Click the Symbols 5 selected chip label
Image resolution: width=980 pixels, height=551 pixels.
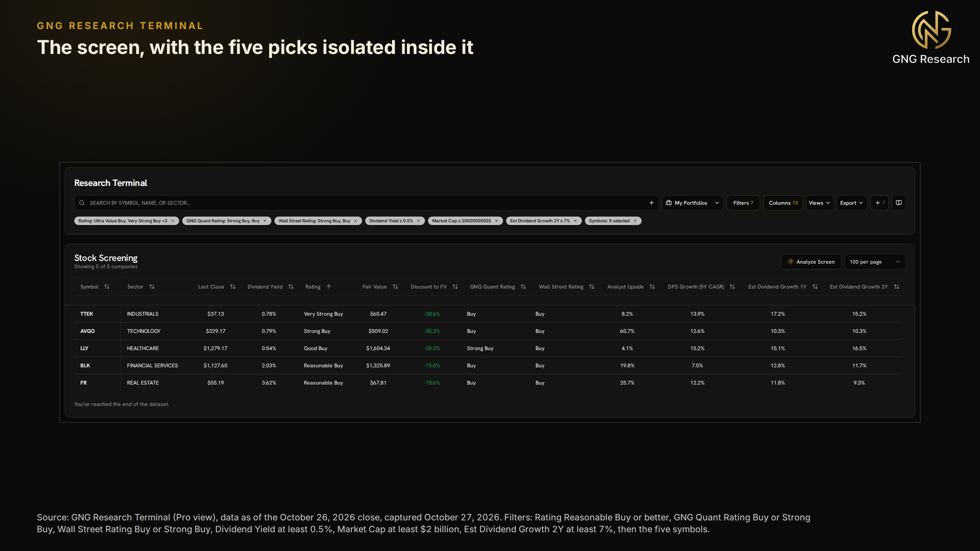(x=609, y=221)
